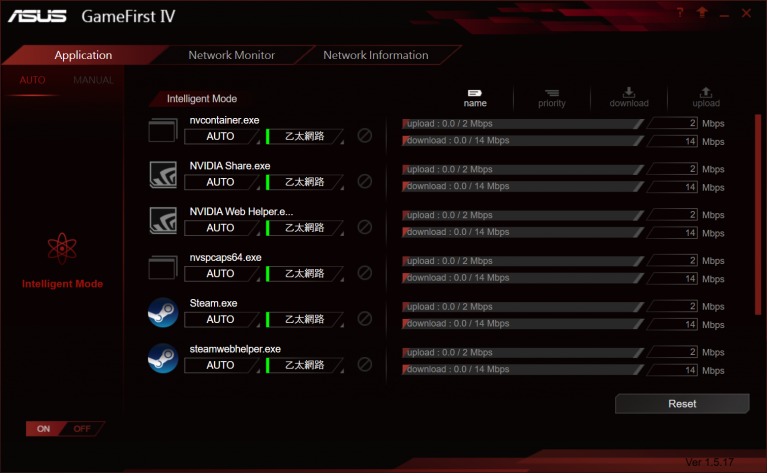Click the nvspcaps64.exe app icon
Image resolution: width=767 pixels, height=473 pixels.
pyautogui.click(x=163, y=268)
